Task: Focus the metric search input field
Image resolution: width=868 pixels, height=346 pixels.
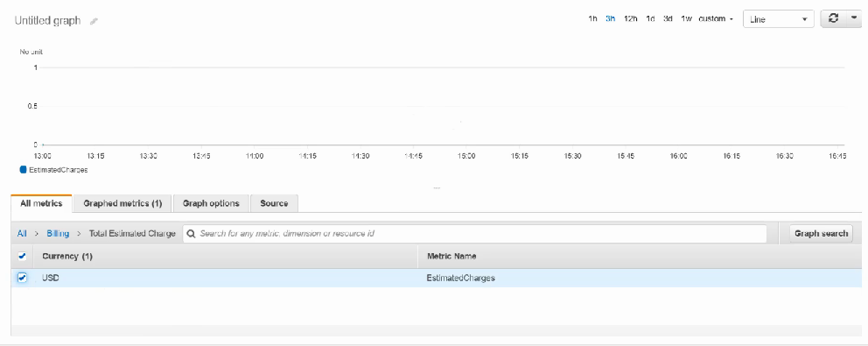Action: pyautogui.click(x=475, y=233)
